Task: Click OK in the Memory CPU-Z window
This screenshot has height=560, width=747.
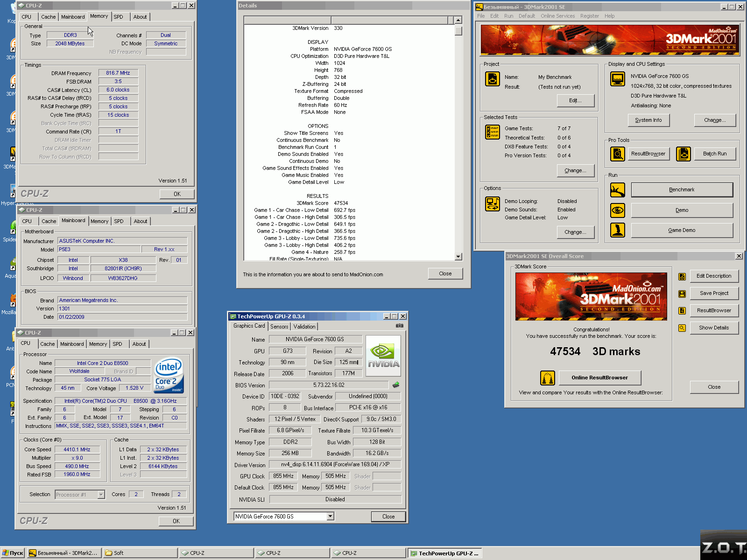Action: coord(177,194)
